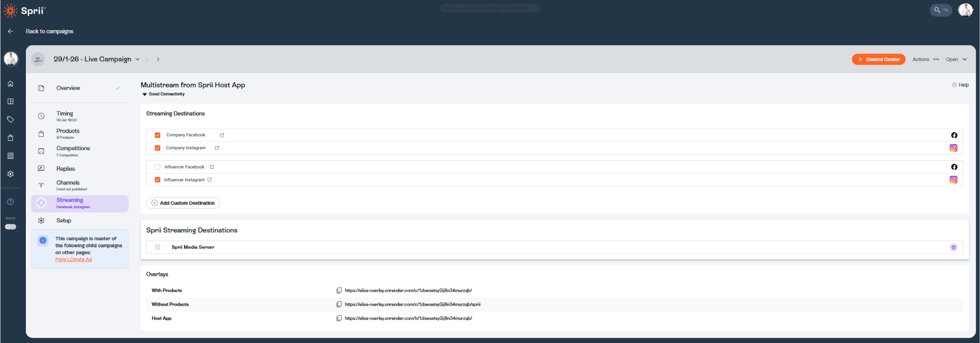Uncheck Influencer Instagram destination

[157, 180]
